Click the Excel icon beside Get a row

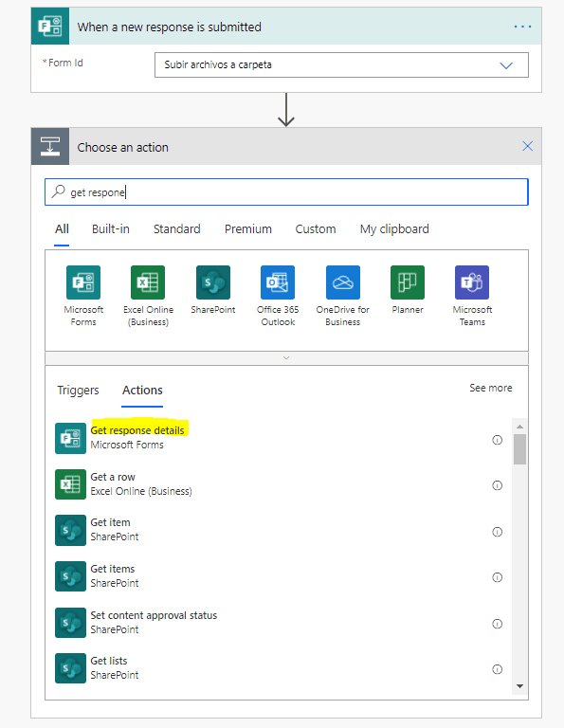(x=70, y=484)
